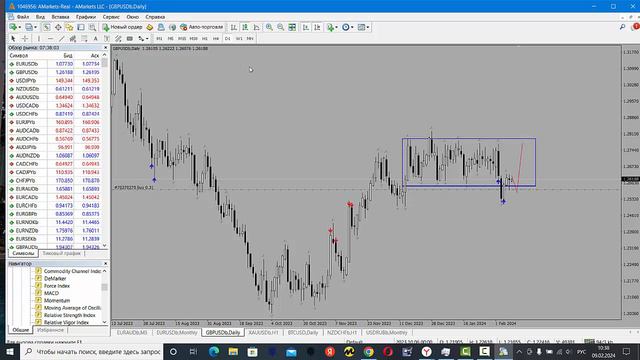The width and height of the screenshot is (640, 360).
Task: Expand the profiles dropdown arrow
Action: point(35,27)
